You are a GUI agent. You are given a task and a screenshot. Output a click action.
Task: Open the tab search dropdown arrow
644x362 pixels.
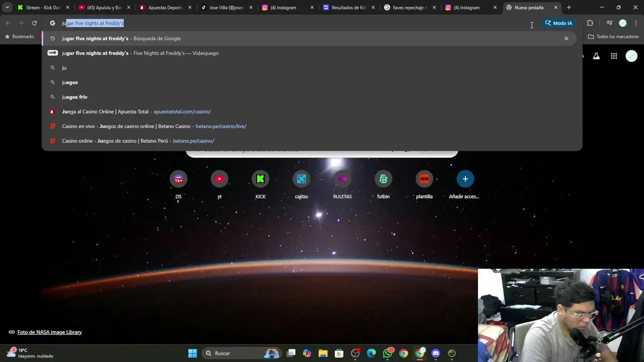[7, 8]
